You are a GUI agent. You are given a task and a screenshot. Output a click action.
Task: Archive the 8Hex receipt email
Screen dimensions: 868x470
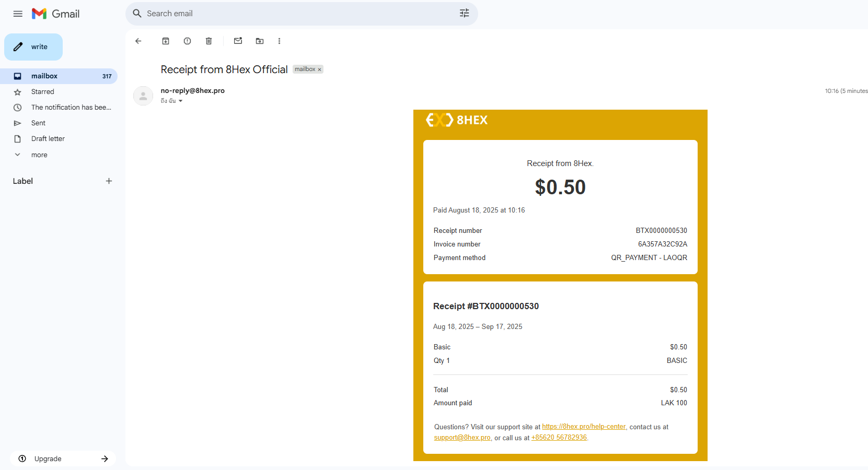165,41
